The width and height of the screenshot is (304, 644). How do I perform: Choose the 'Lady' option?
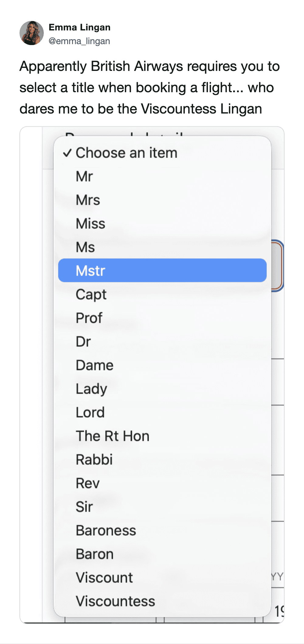coord(92,389)
